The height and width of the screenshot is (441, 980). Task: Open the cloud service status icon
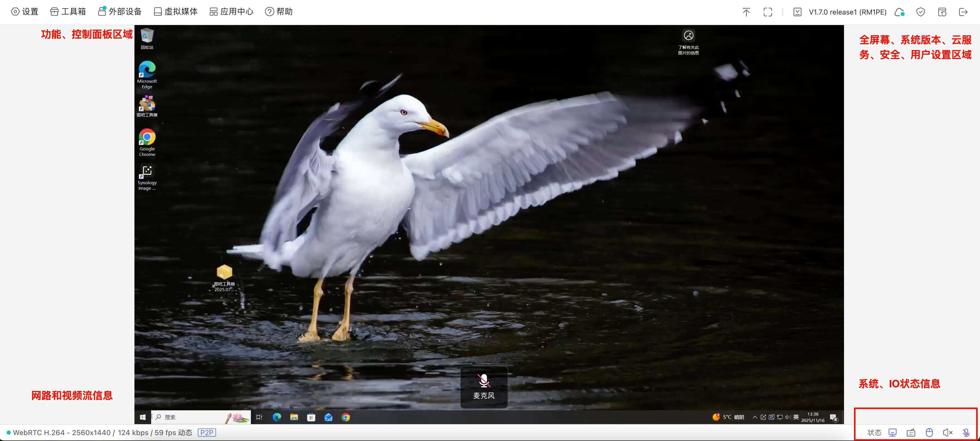click(x=899, y=12)
